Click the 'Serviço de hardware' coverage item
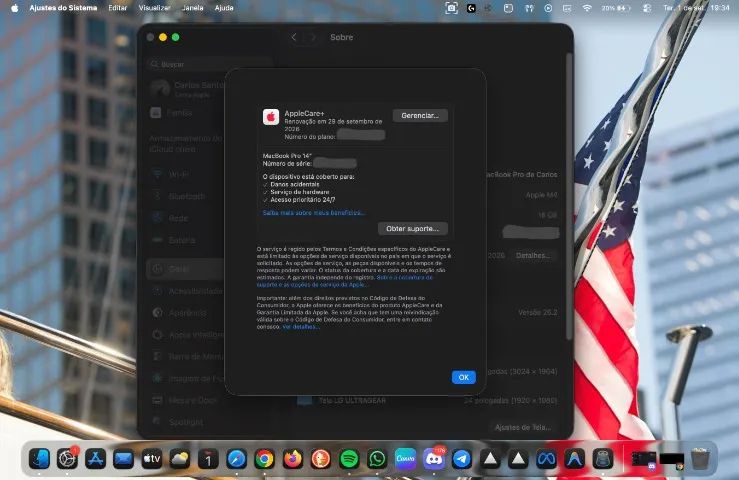This screenshot has width=739, height=480. 300,192
